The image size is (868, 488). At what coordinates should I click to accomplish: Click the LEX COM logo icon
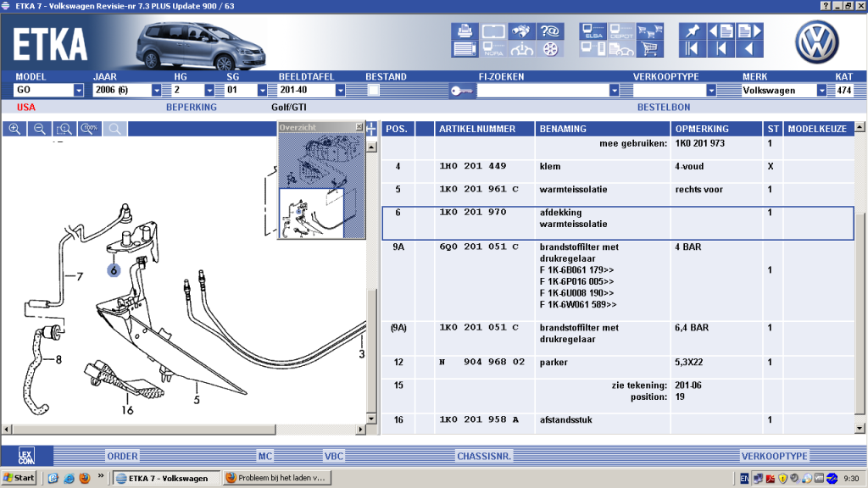pos(26,456)
